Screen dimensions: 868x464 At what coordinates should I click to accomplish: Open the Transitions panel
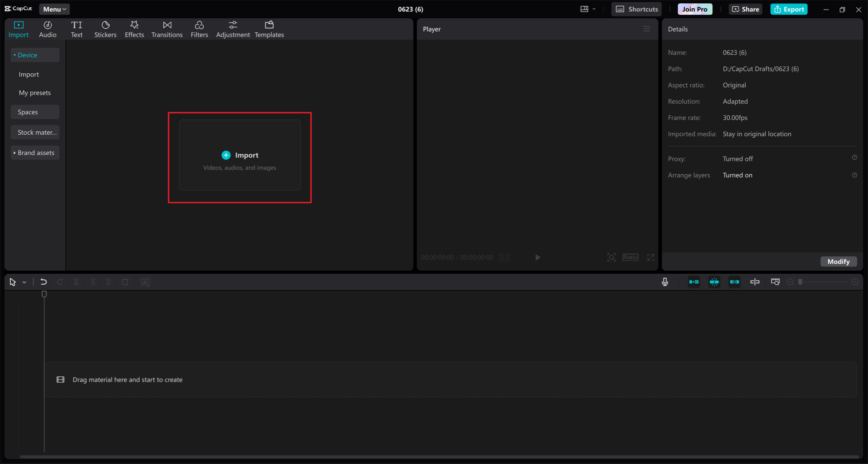167,29
